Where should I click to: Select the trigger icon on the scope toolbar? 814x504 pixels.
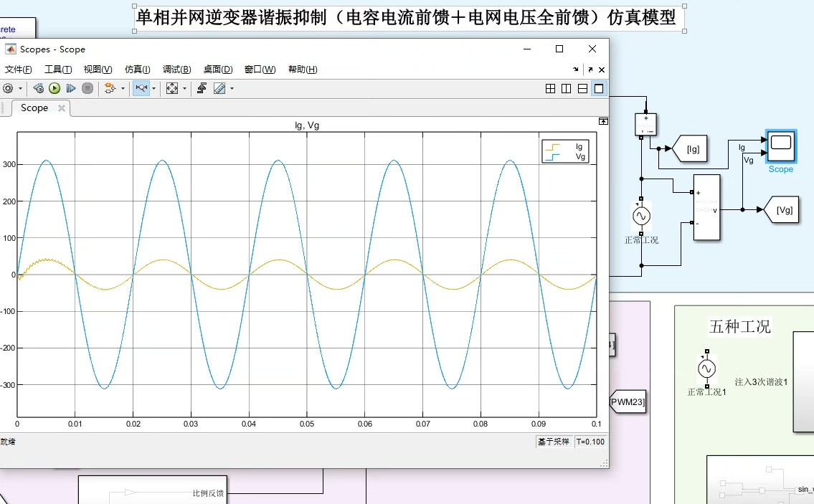coord(202,88)
